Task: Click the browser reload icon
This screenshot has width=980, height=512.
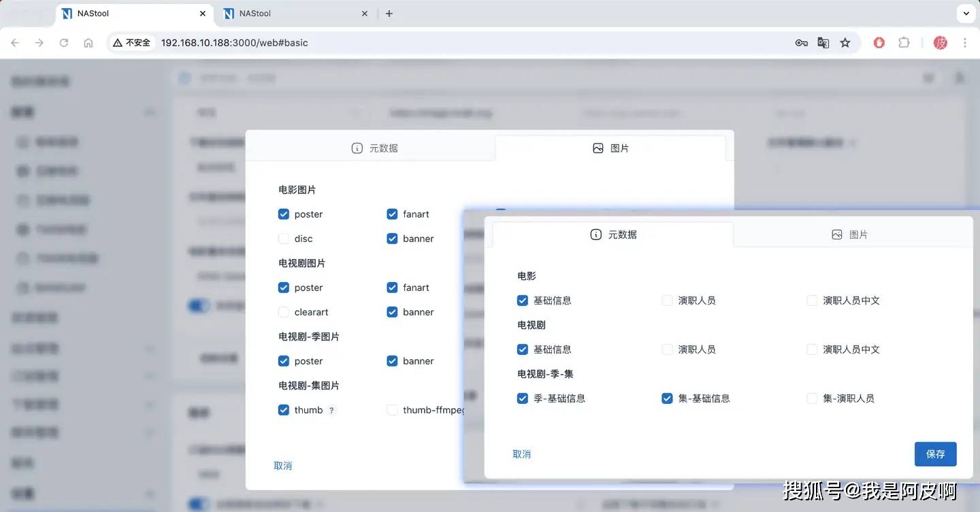Action: tap(64, 43)
